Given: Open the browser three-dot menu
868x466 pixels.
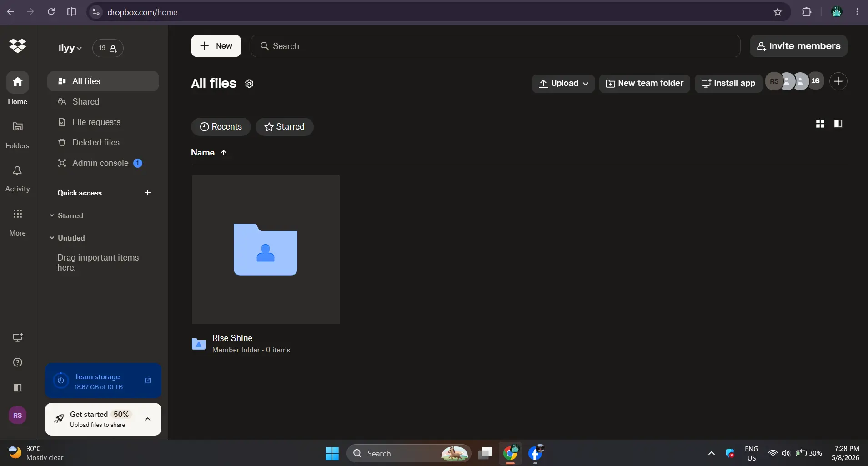Looking at the screenshot, I should 858,12.
